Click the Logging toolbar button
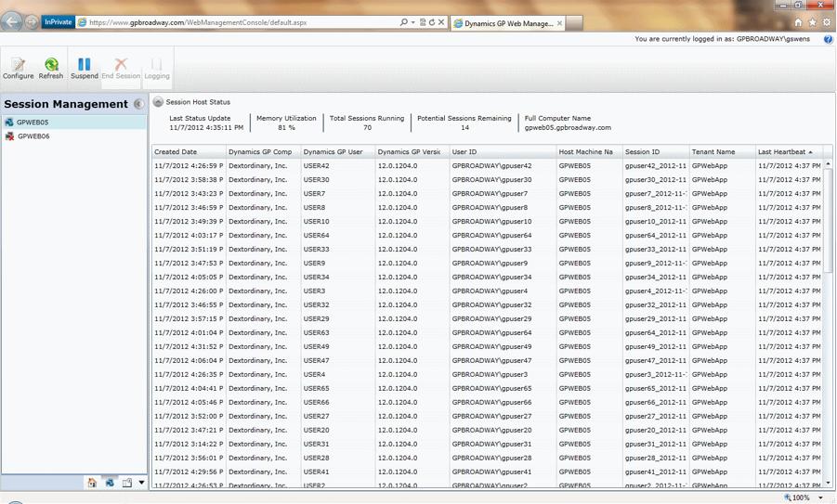This screenshot has height=504, width=837. tap(156, 69)
